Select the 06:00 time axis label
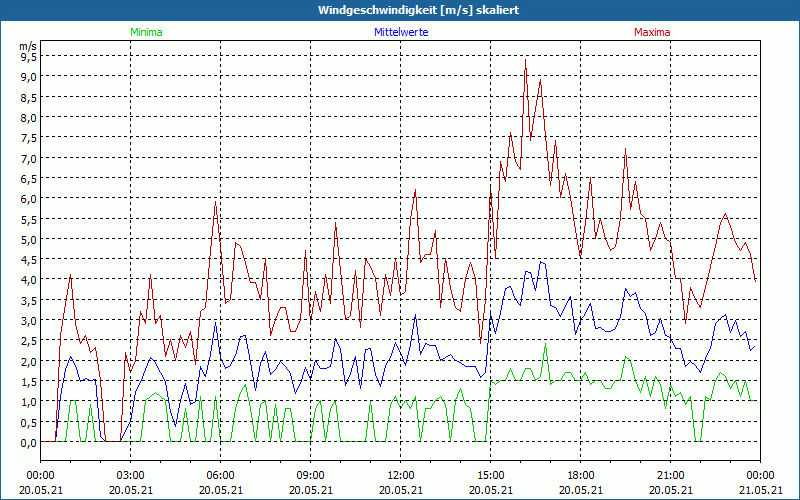Screen dimensions: 800x500 pos(220,475)
